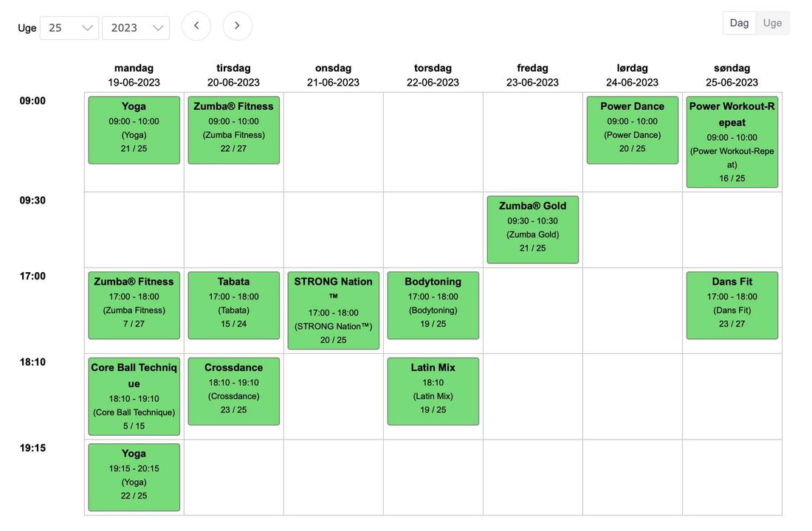Open the year 2023 dropdown

(136, 28)
